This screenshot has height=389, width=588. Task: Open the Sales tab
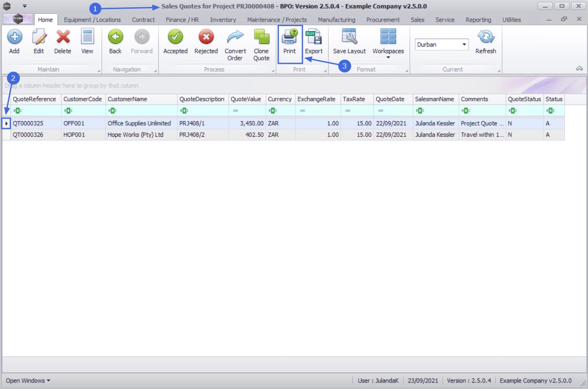click(418, 20)
